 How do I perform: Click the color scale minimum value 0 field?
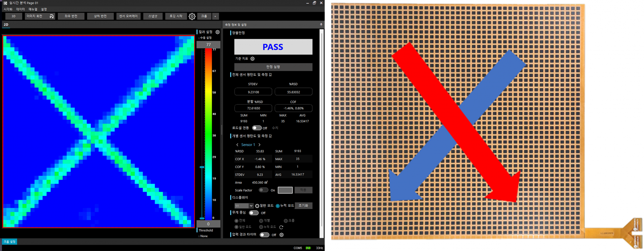click(208, 224)
